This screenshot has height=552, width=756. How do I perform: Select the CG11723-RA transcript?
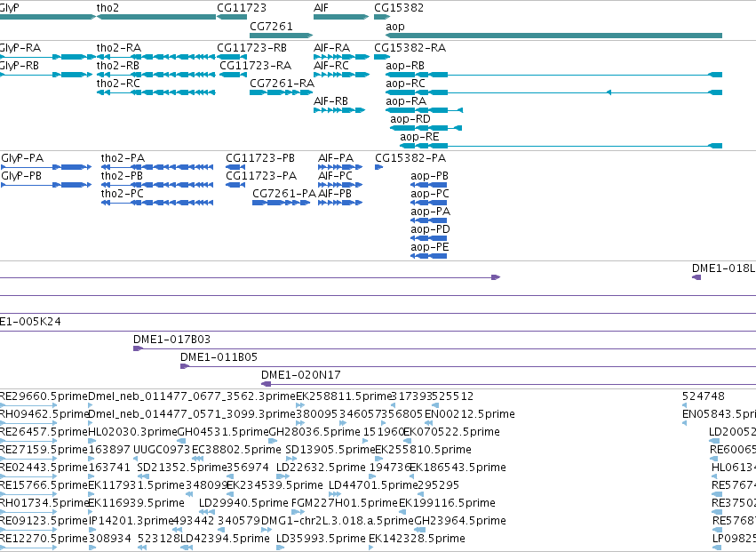233,75
